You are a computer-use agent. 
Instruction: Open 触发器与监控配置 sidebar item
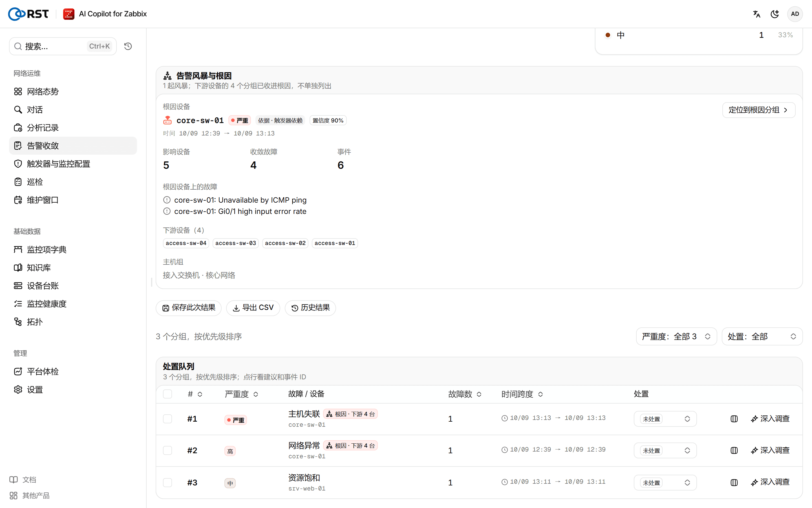click(x=73, y=164)
